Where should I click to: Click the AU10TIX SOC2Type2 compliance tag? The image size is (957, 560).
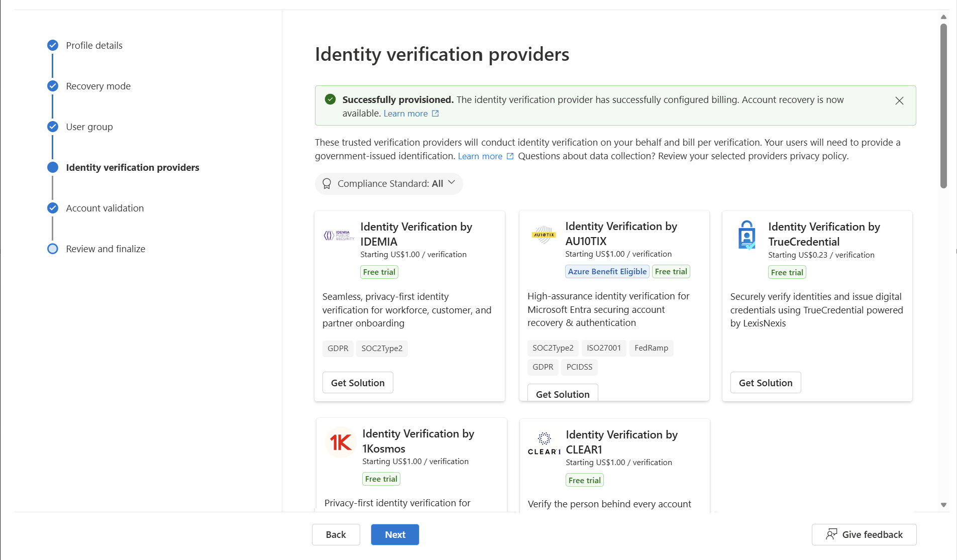tap(553, 348)
